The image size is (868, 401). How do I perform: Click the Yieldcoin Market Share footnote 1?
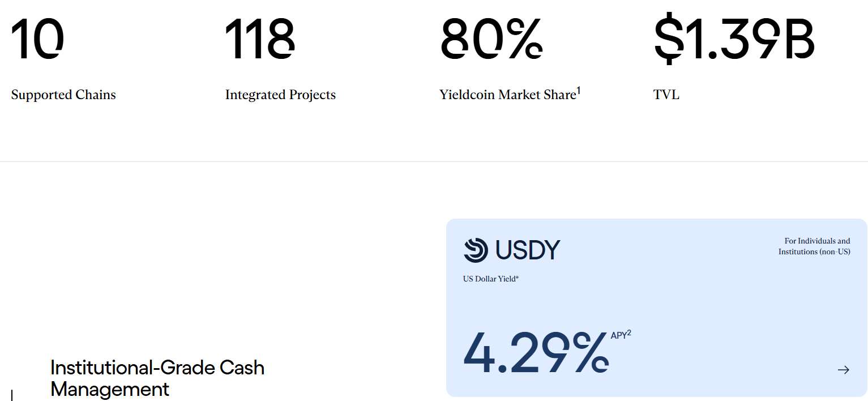point(579,91)
